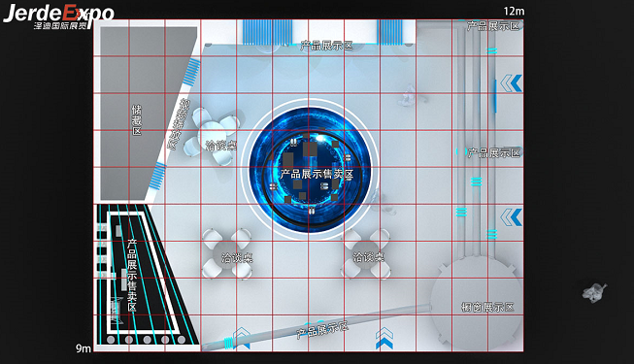
Task: Select the blue circular stage centre
Action: pyautogui.click(x=310, y=170)
